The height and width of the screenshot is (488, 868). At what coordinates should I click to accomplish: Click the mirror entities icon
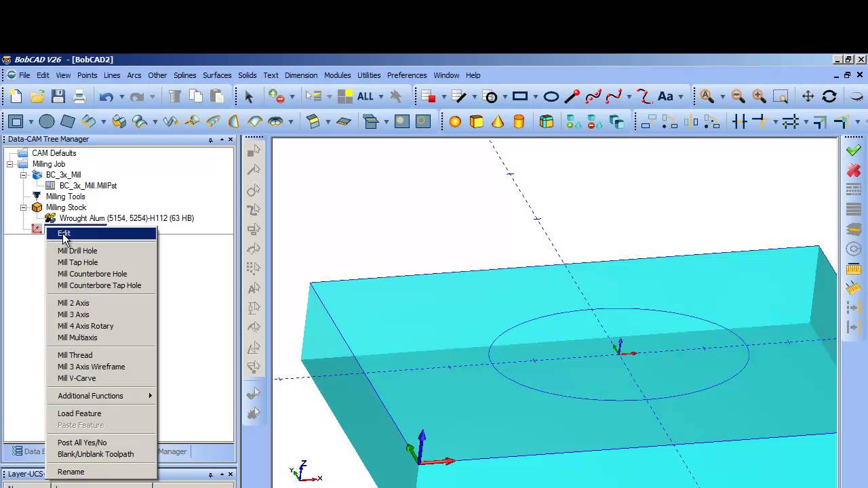(x=691, y=122)
